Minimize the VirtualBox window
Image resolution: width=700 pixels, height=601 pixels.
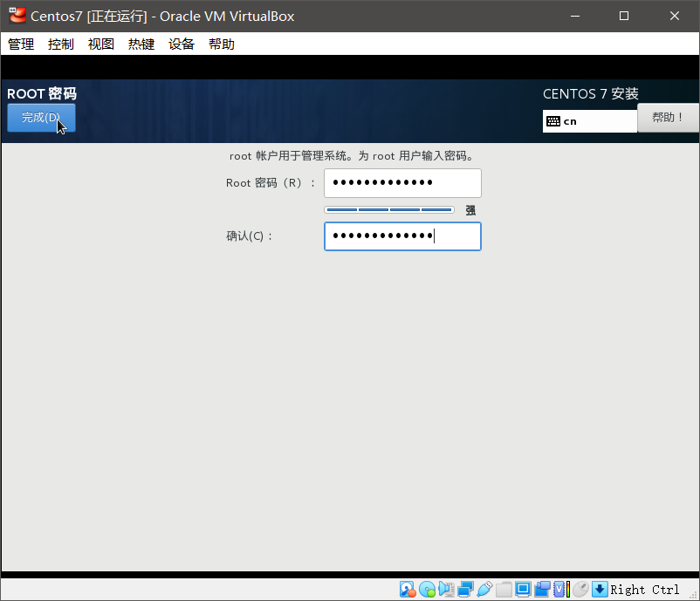[x=575, y=16]
